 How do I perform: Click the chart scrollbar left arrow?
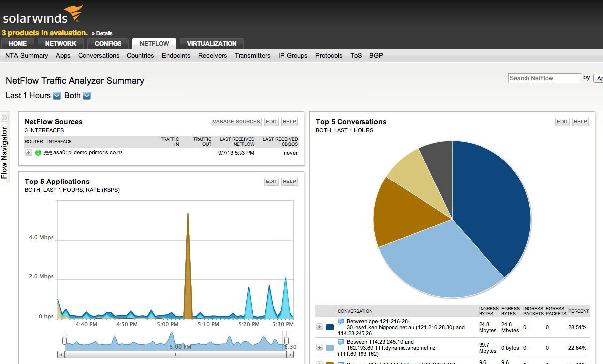coord(61,355)
